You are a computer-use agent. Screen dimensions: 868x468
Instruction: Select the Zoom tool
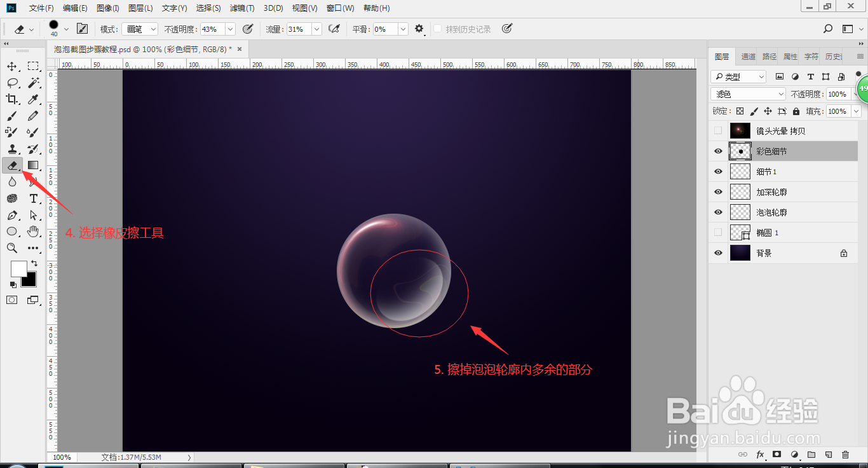coord(12,248)
